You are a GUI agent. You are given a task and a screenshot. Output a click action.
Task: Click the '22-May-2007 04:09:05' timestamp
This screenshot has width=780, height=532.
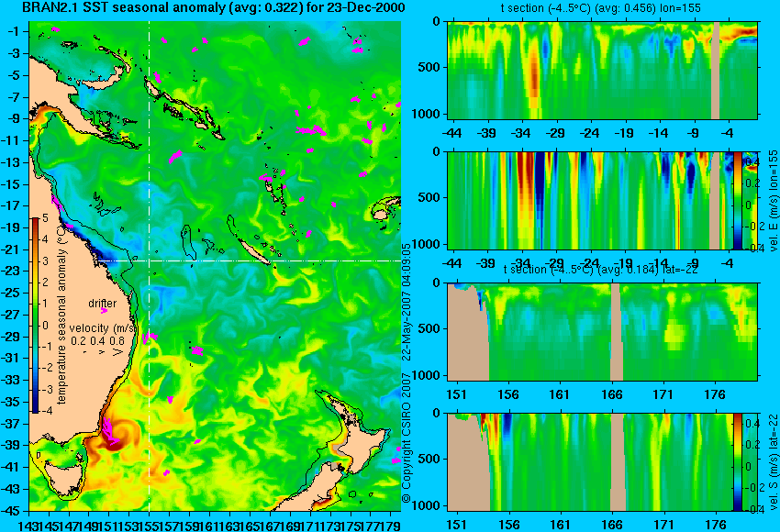(407, 301)
